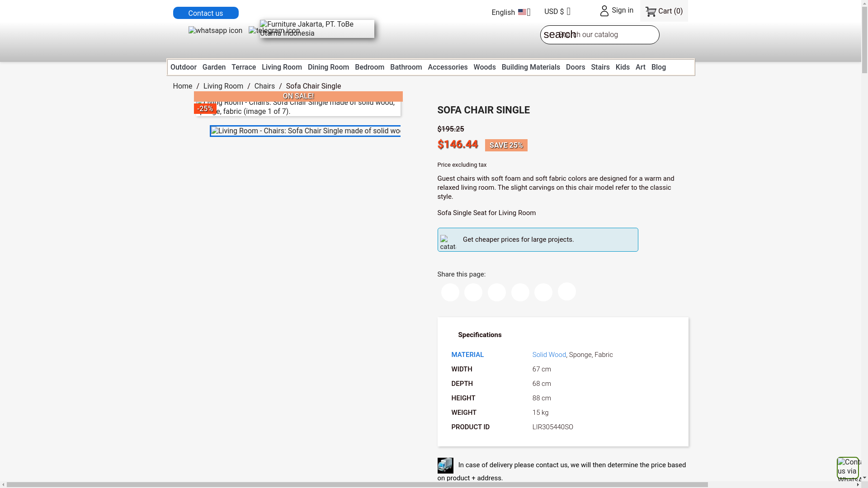This screenshot has width=868, height=488.
Task: Click the search catalog input field
Action: (606, 35)
